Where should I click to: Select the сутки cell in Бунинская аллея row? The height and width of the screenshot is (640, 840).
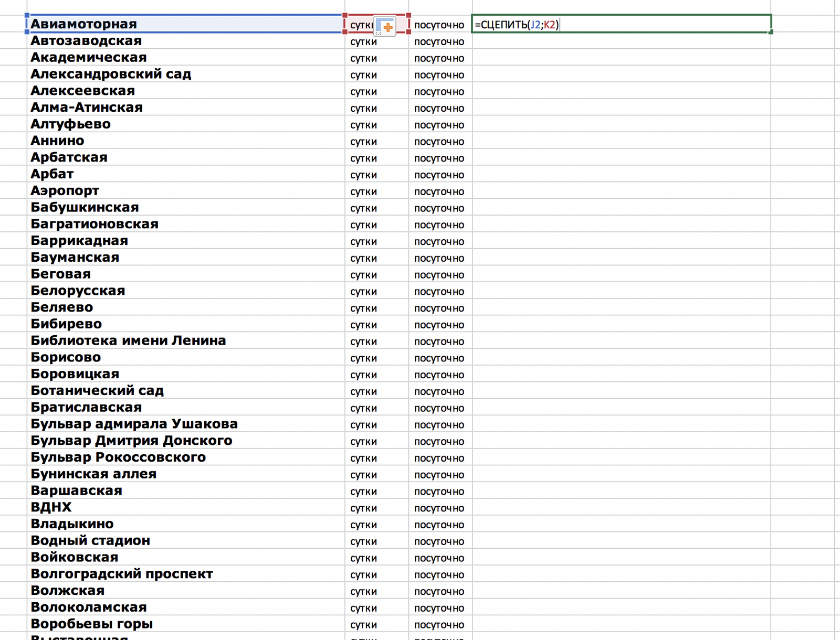tap(376, 475)
